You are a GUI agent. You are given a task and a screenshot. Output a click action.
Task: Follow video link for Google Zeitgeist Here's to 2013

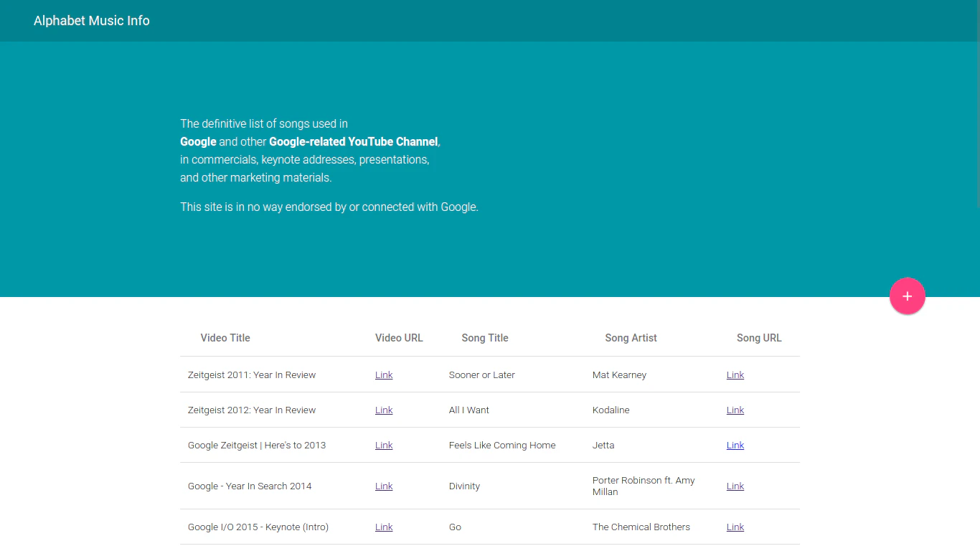(384, 445)
